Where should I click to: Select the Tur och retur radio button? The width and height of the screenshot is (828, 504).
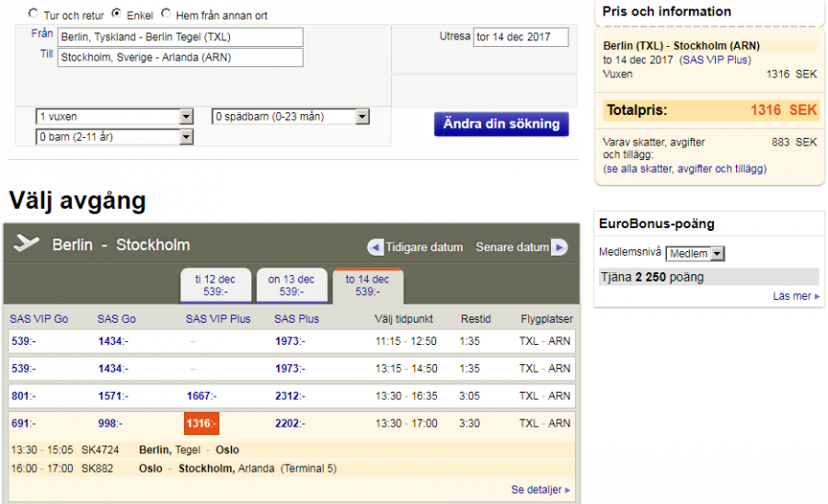[34, 15]
